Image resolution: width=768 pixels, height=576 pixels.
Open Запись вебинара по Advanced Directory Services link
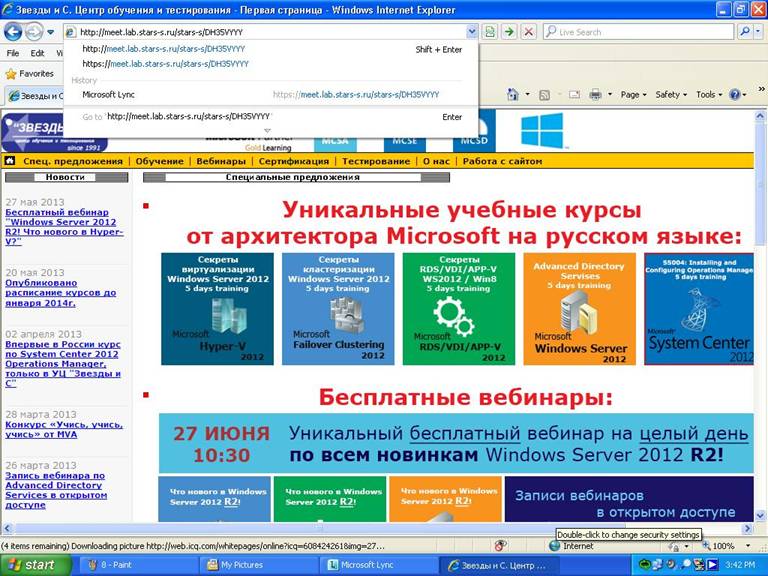[x=56, y=490]
